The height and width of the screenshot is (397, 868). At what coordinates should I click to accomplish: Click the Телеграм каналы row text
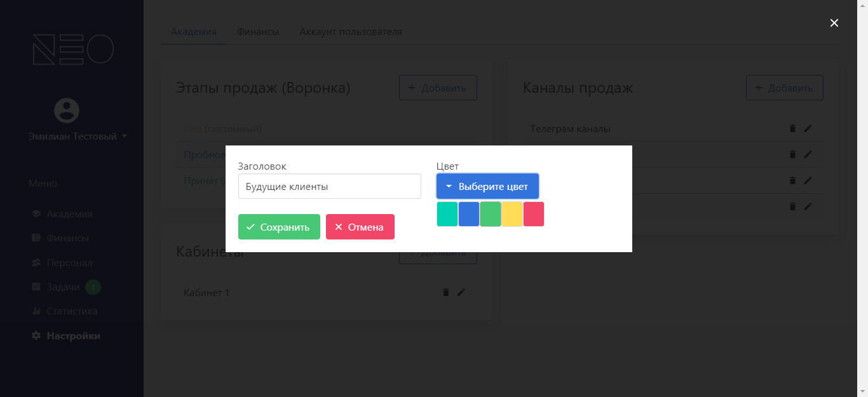click(571, 129)
